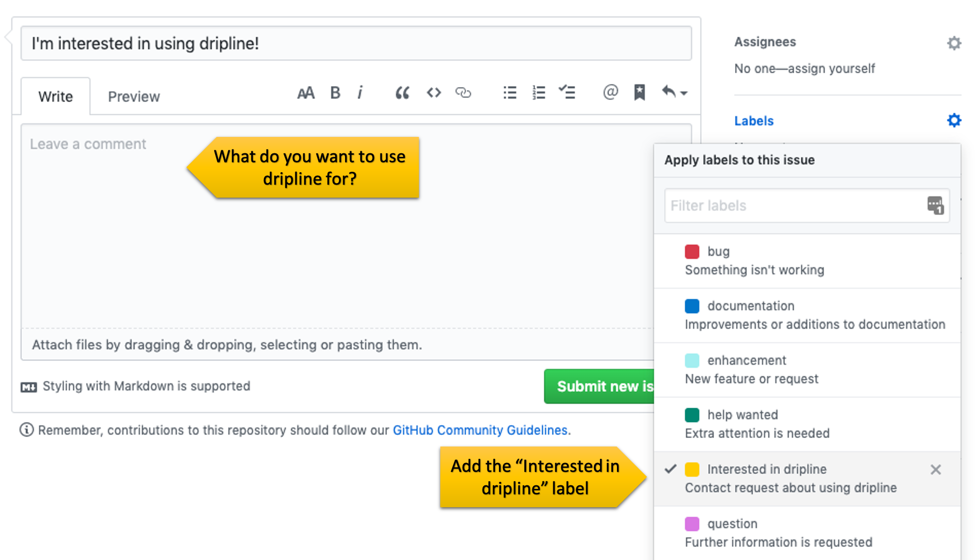Click the blue documentation color swatch
976x560 pixels.
point(692,306)
